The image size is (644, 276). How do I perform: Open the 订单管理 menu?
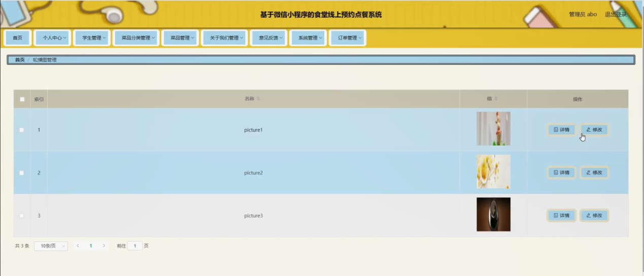click(348, 38)
